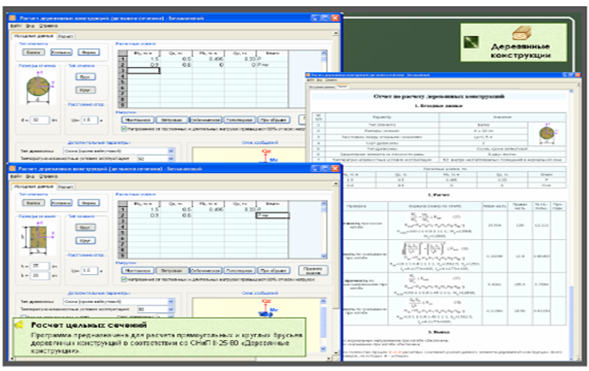Screen dimensions: 589x371
Task: Click the orange app icon in upper window title bar
Action: 12,18
